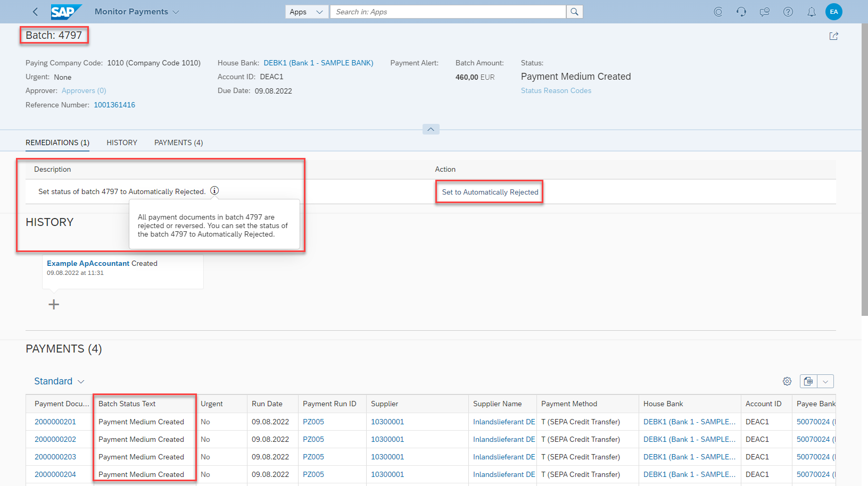Image resolution: width=868 pixels, height=486 pixels.
Task: Click the Run Date column header
Action: pos(272,404)
